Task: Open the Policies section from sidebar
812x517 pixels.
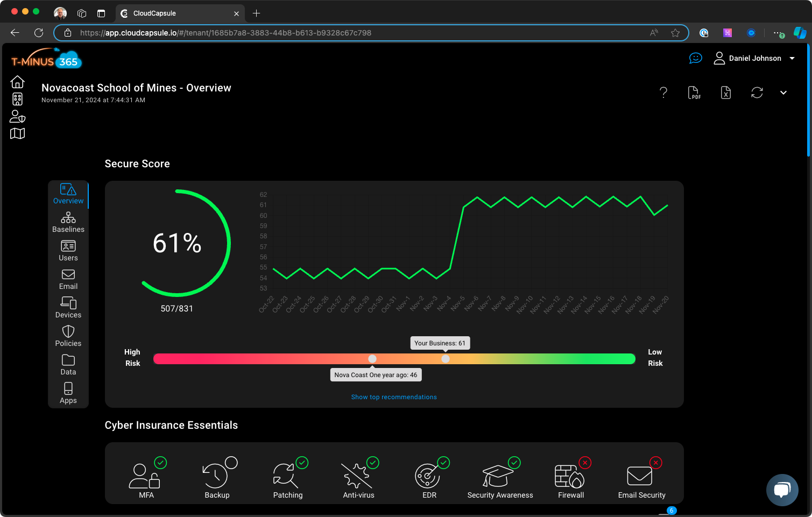Action: tap(68, 335)
